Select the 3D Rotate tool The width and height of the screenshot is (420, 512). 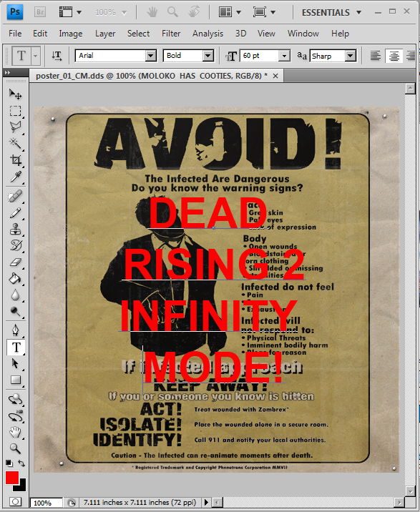15,399
